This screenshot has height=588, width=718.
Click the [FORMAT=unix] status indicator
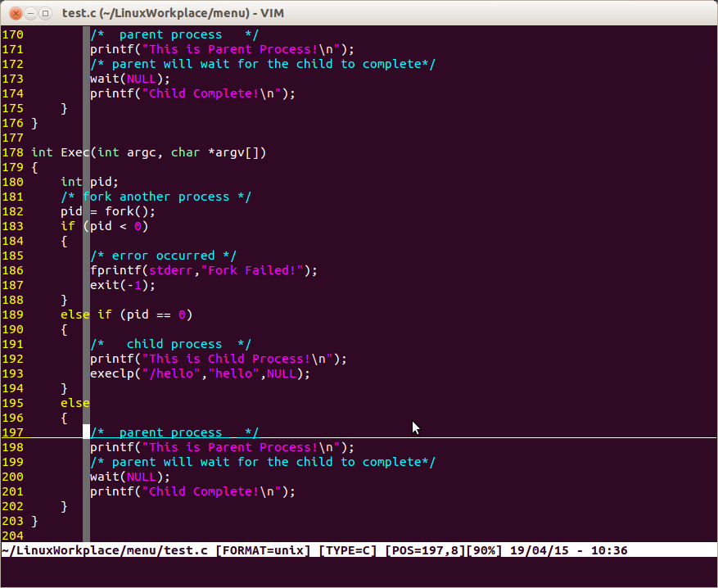click(263, 550)
